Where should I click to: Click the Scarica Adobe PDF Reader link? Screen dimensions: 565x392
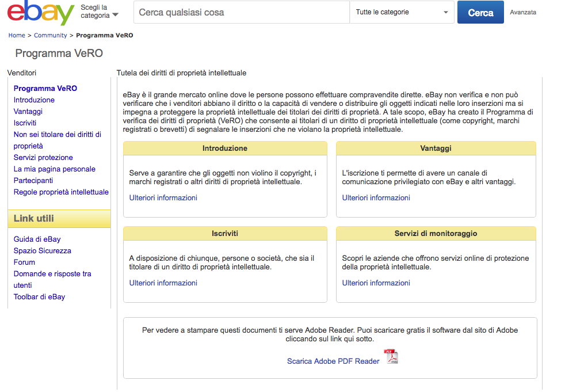coord(333,361)
